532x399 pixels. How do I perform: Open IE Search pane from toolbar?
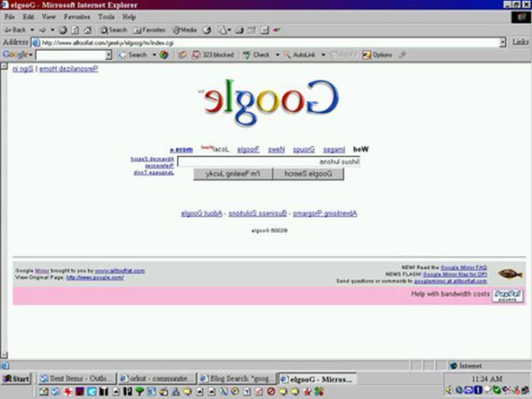pos(113,30)
